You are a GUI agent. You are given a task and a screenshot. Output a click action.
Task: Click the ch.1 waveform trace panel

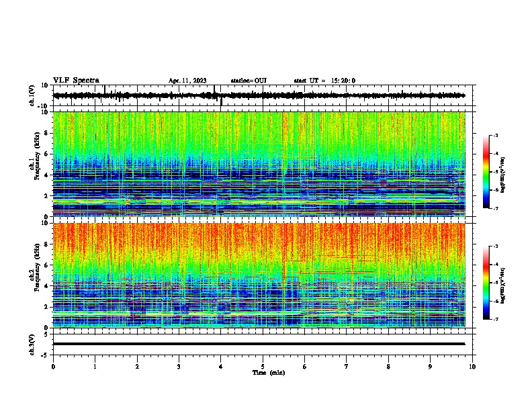pos(263,95)
